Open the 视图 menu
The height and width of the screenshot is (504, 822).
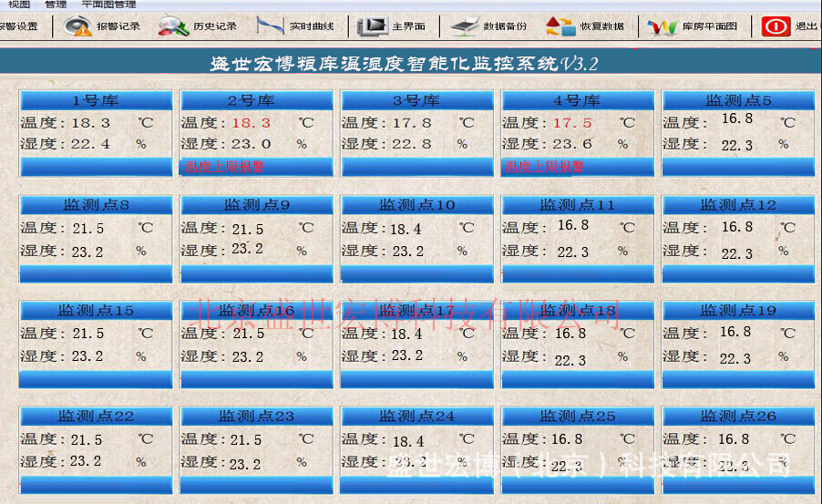(19, 5)
